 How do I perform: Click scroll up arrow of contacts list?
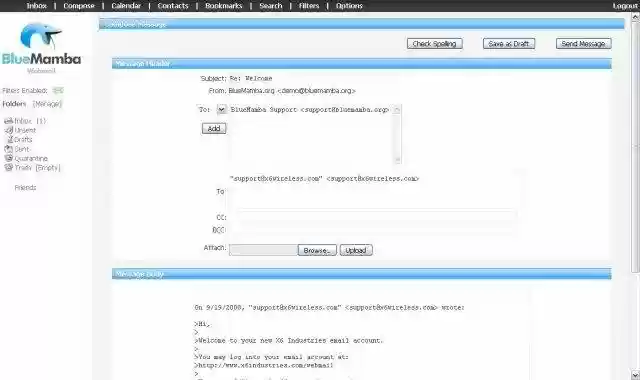398,109
